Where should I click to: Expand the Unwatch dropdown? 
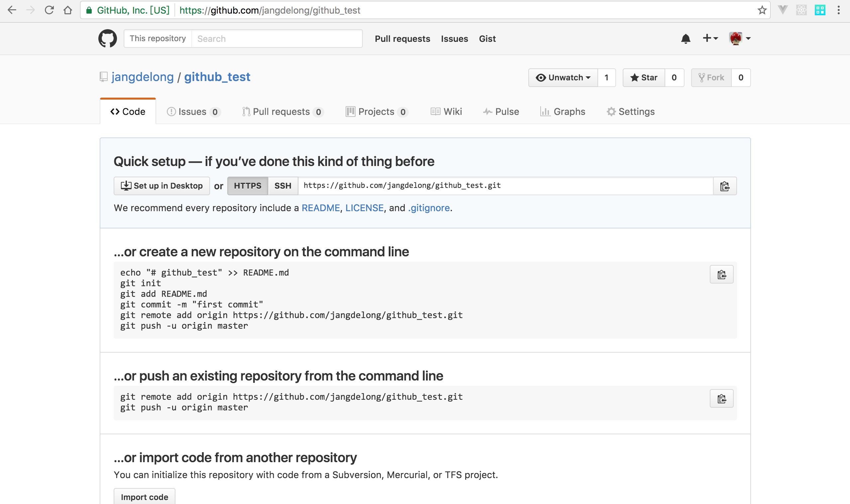tap(563, 77)
